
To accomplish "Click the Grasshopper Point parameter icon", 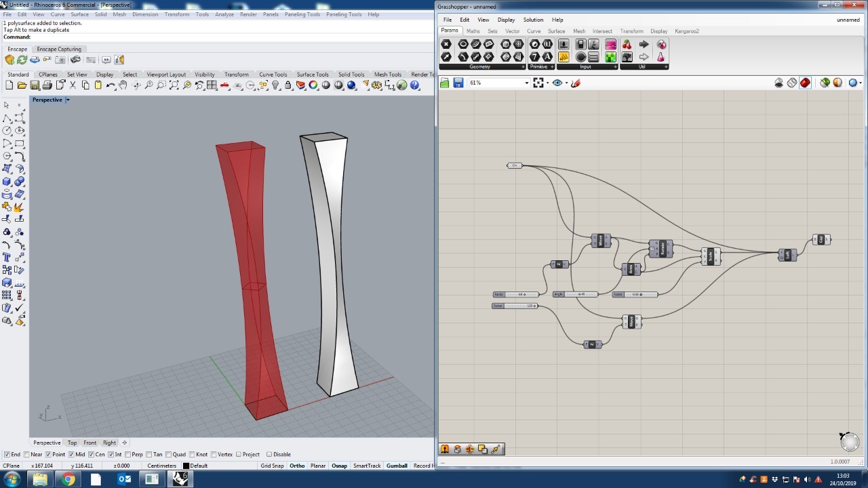I will (x=446, y=44).
